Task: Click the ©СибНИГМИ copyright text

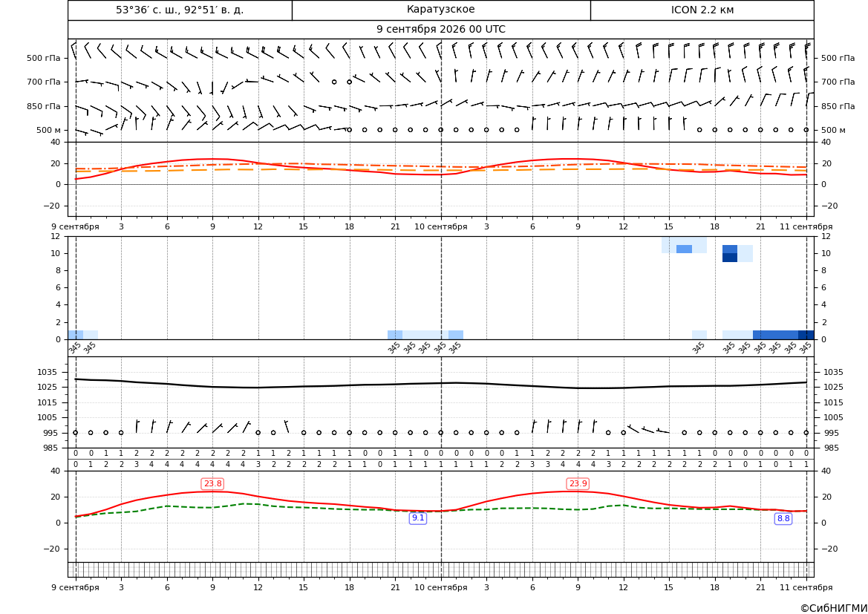Action: (x=834, y=608)
